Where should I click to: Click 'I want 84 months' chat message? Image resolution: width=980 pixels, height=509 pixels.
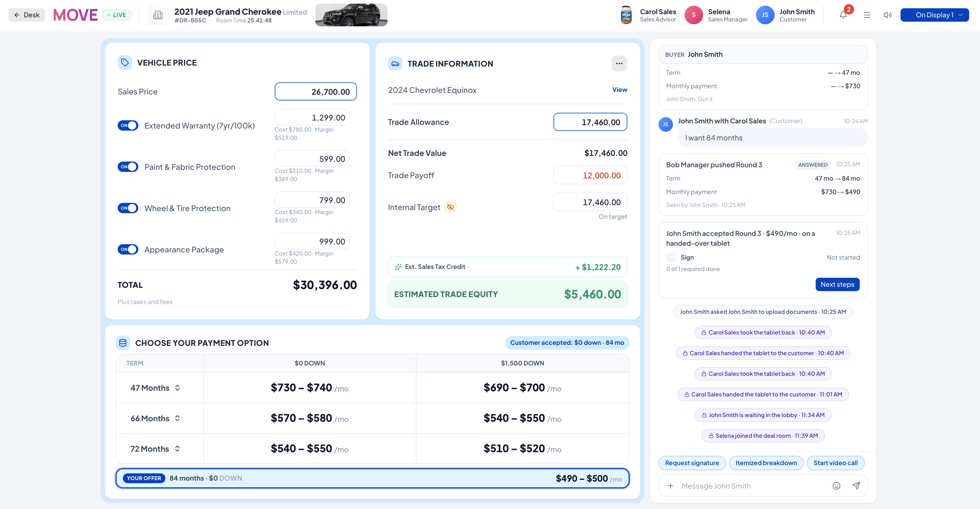(x=772, y=138)
